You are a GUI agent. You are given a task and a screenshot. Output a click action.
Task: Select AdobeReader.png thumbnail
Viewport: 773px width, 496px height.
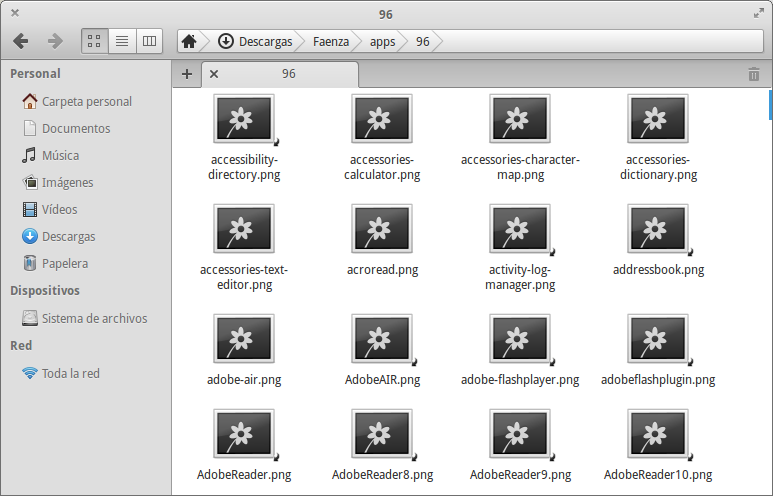(x=244, y=434)
